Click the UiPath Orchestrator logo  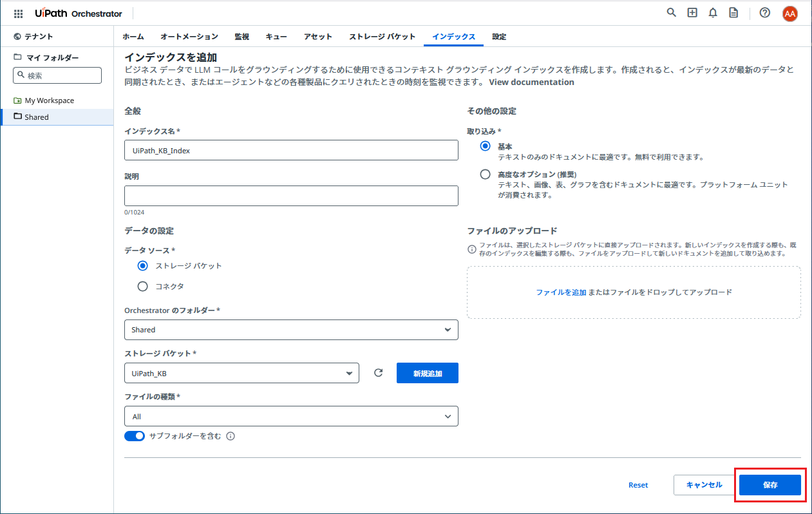pos(79,14)
